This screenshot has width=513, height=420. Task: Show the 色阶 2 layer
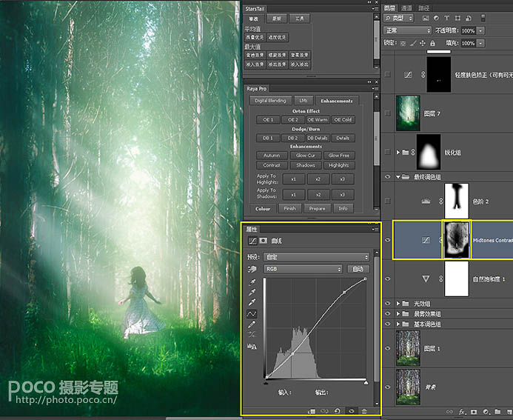(388, 201)
